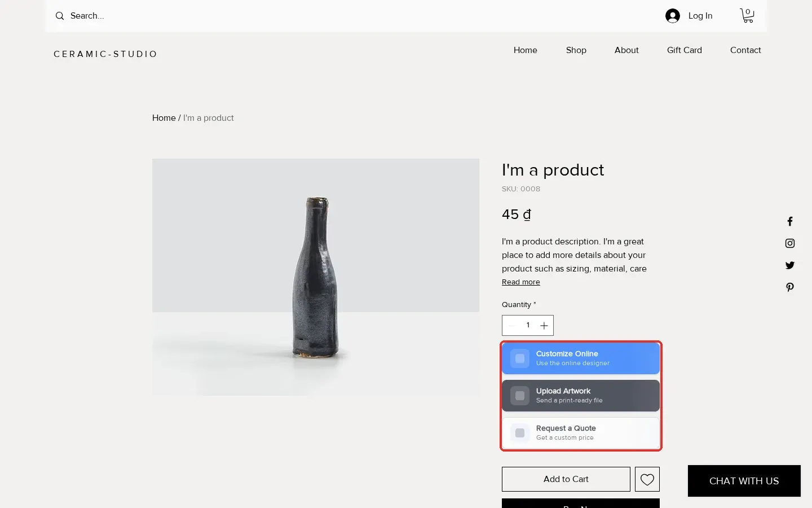
Task: Open the CHAT WITH US widget
Action: click(x=744, y=481)
